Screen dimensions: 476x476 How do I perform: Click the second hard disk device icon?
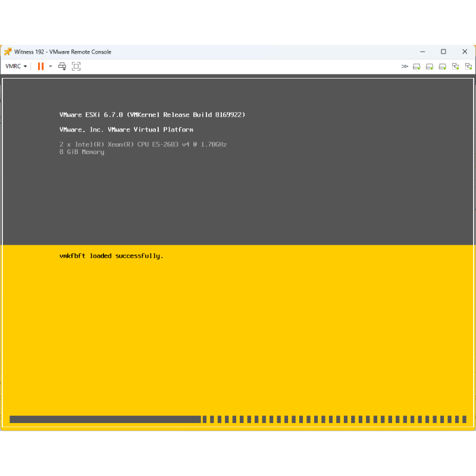point(430,66)
